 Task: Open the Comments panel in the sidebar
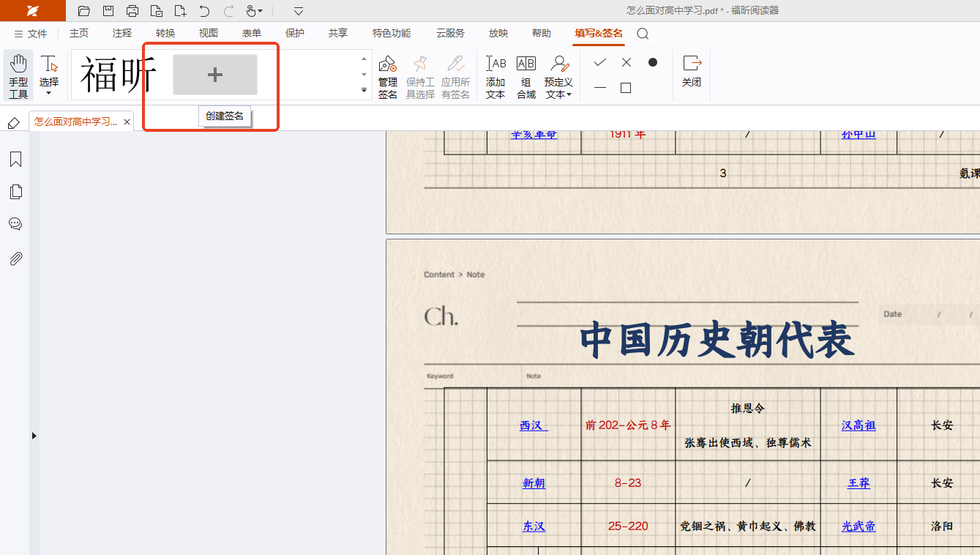point(15,224)
